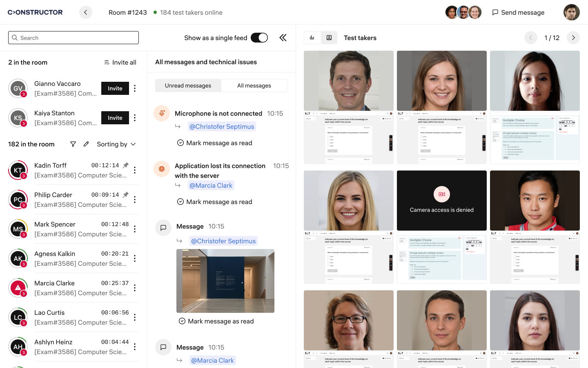Screen dimensions: 588x368
Task: Open the three-dot menu for Gianno Vaccaro
Action: [135, 88]
